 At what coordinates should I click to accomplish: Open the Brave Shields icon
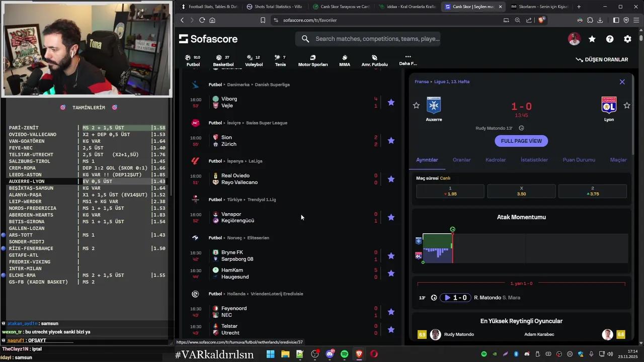point(541,20)
